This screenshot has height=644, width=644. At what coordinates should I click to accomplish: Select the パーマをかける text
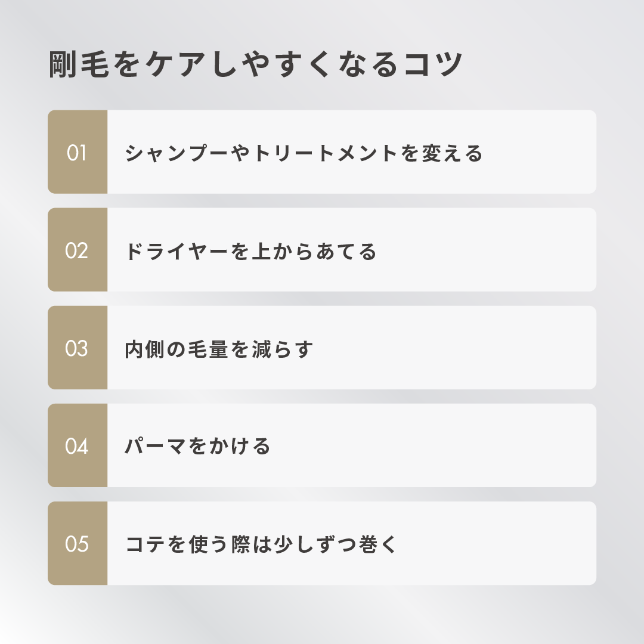tap(198, 446)
